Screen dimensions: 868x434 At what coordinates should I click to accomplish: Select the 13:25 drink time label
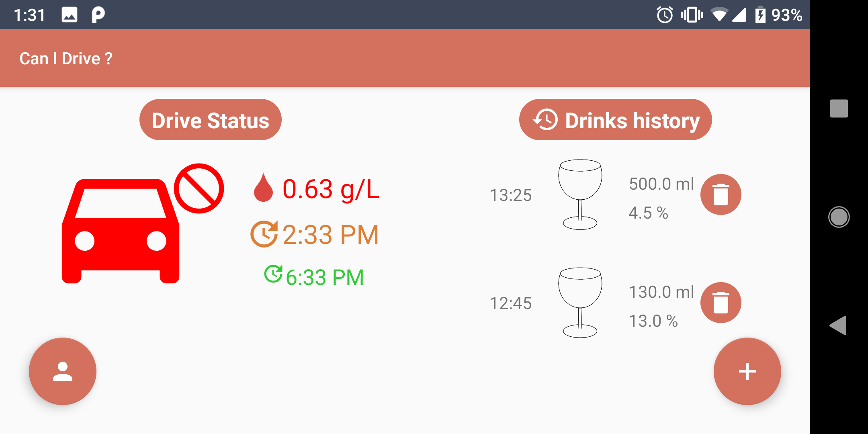(510, 195)
